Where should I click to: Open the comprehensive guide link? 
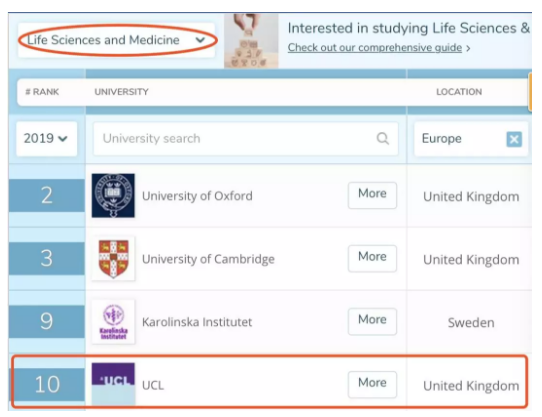[375, 48]
